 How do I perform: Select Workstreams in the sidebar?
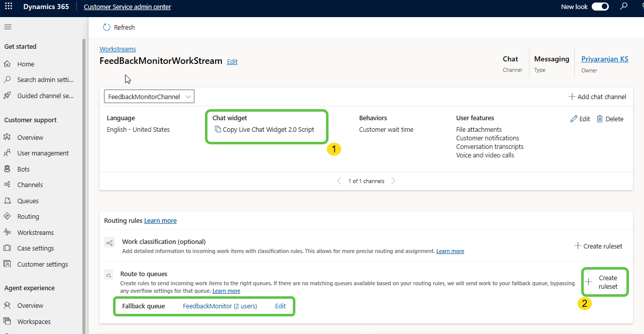[35, 232]
